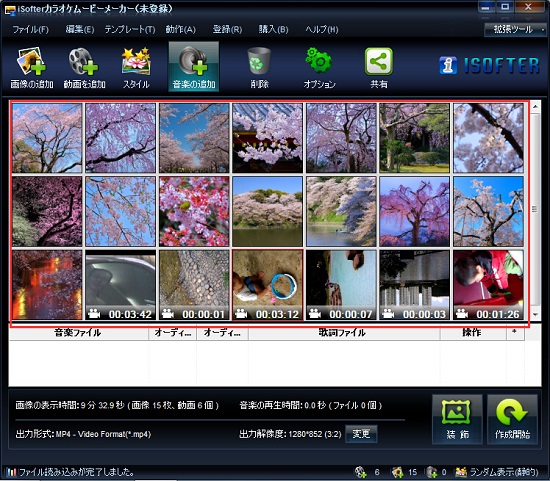The height and width of the screenshot is (481, 550).
Task: Click the 音楽の追加 add music icon
Action: coord(194,67)
